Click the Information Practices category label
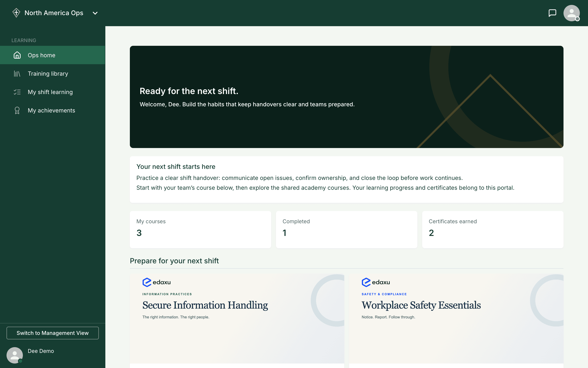Viewport: 588px width, 368px height. pyautogui.click(x=167, y=294)
